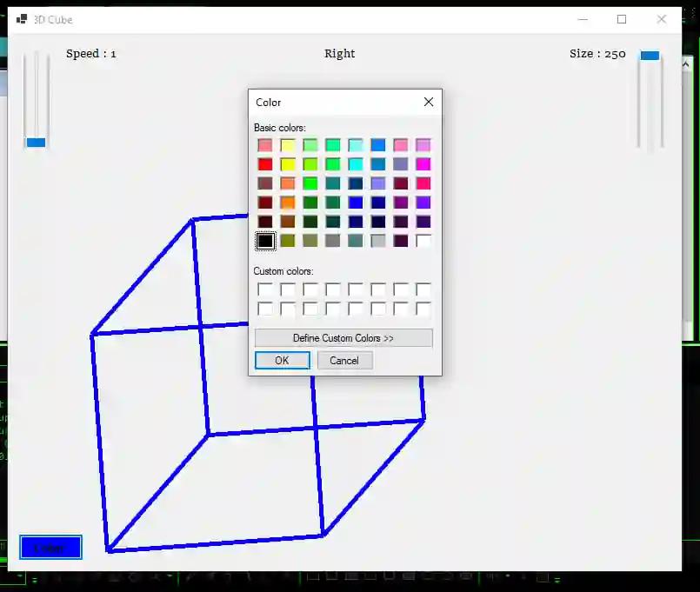Choose the cyan swatch in second row
This screenshot has width=700, height=592.
356,164
